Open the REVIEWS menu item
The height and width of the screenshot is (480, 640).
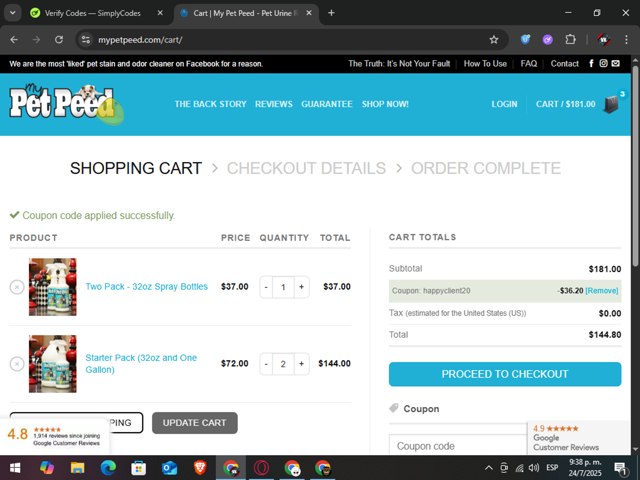(x=273, y=104)
